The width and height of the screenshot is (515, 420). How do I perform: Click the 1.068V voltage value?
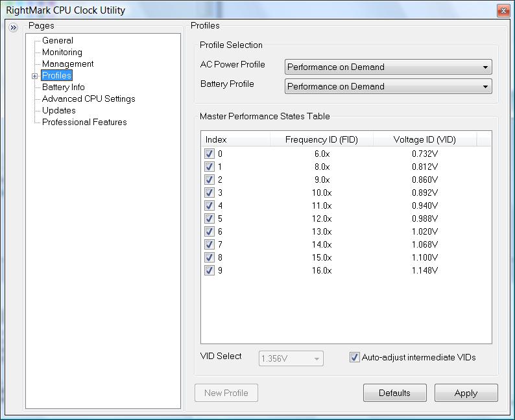pyautogui.click(x=425, y=244)
